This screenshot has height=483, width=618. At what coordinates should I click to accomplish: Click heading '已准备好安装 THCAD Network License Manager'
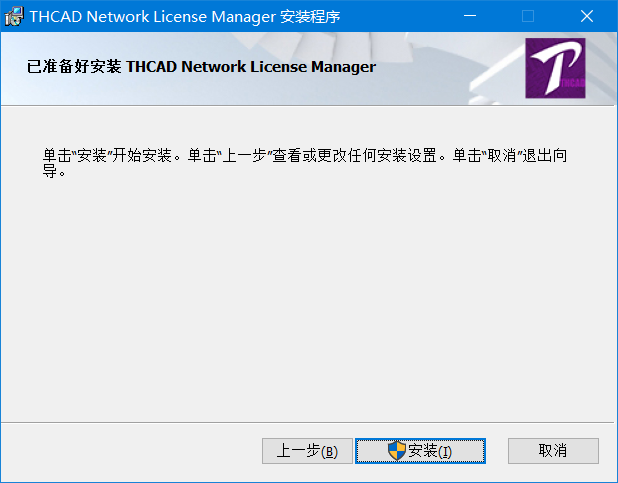pos(201,67)
